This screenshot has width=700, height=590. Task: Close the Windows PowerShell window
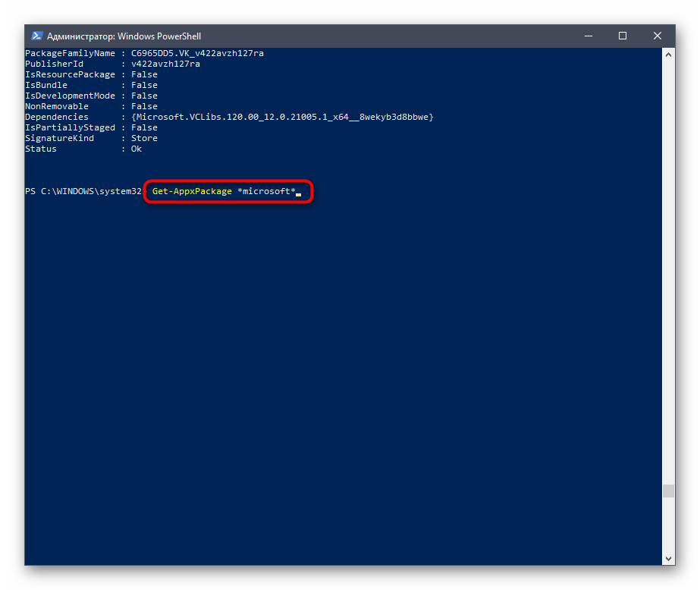(658, 36)
